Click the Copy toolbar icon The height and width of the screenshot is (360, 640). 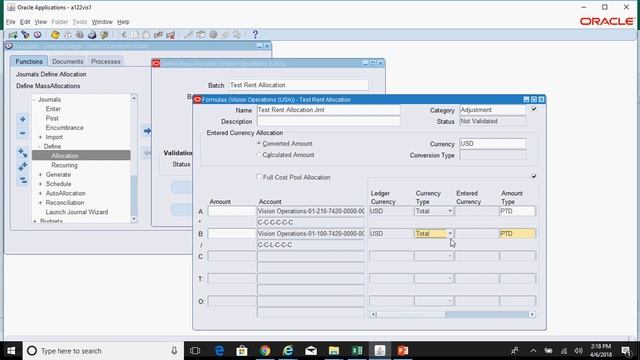tap(135, 35)
